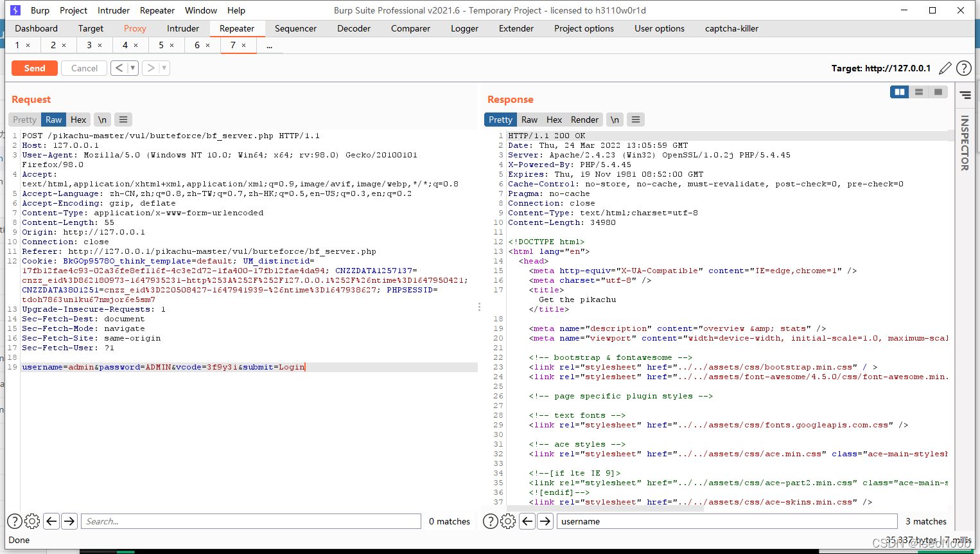Click the orange Send button
Image resolution: width=980 pixels, height=554 pixels.
click(35, 68)
